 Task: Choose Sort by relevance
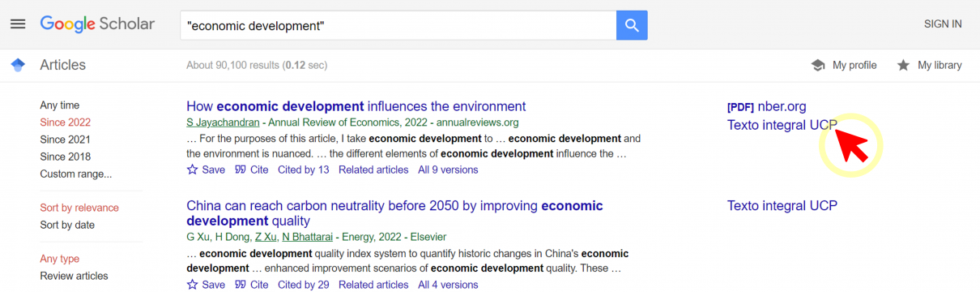click(x=79, y=208)
